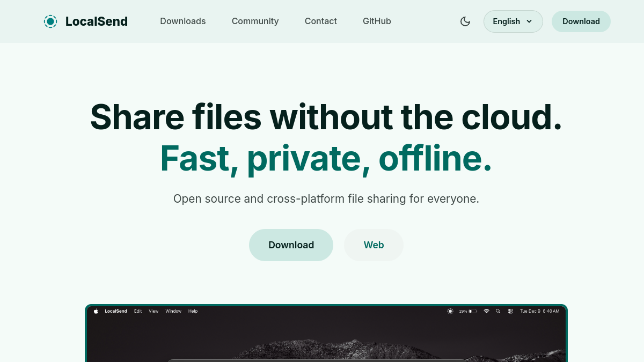Click the LocalSend logo icon in header
This screenshot has width=644, height=362.
click(50, 21)
